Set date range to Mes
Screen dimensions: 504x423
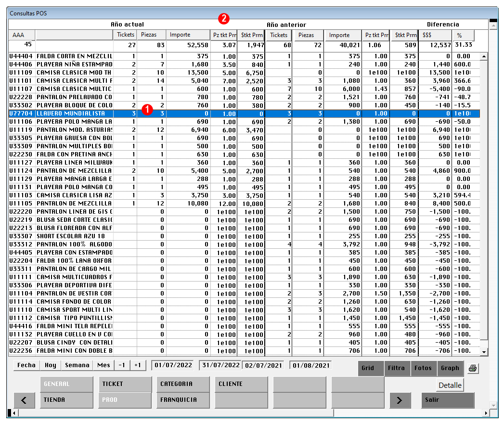pos(103,365)
